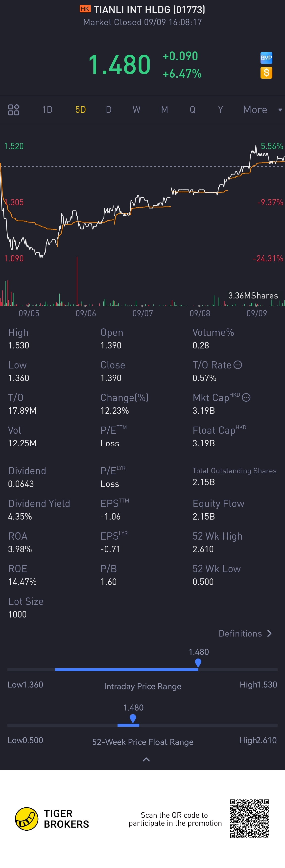Tap the HK market badge
The width and height of the screenshot is (285, 868).
[x=85, y=9]
